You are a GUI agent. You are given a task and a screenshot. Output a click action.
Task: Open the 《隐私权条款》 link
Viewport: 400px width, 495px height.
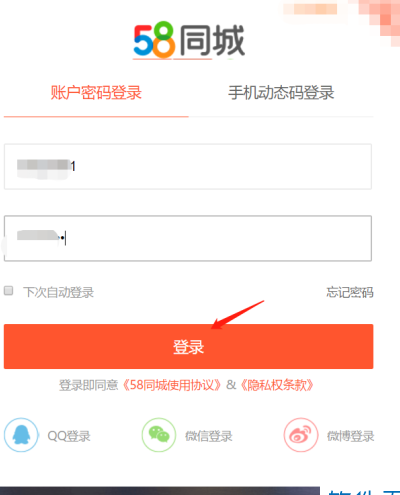277,385
